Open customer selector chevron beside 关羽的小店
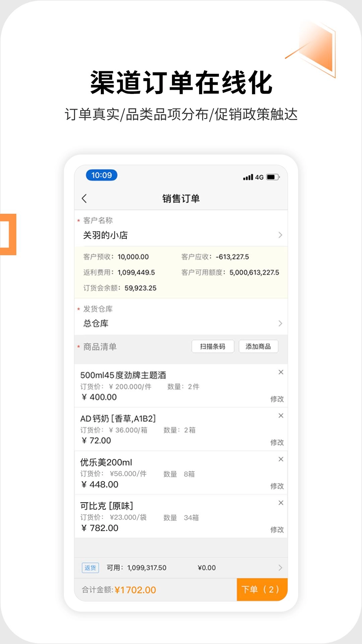This screenshot has height=644, width=362. pos(280,235)
